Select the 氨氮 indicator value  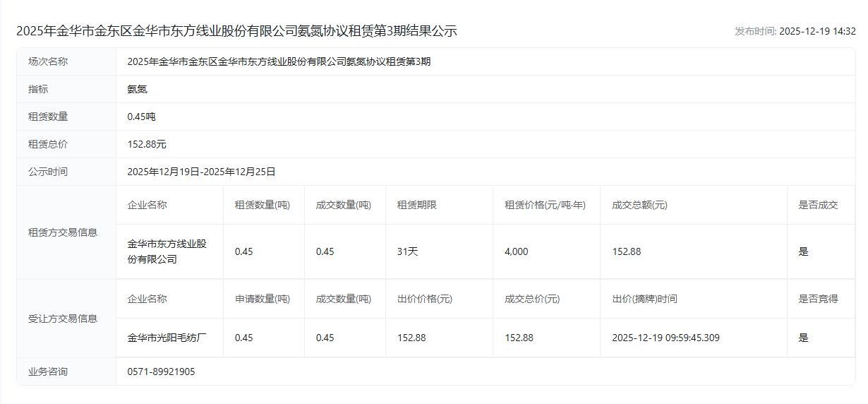pos(137,89)
